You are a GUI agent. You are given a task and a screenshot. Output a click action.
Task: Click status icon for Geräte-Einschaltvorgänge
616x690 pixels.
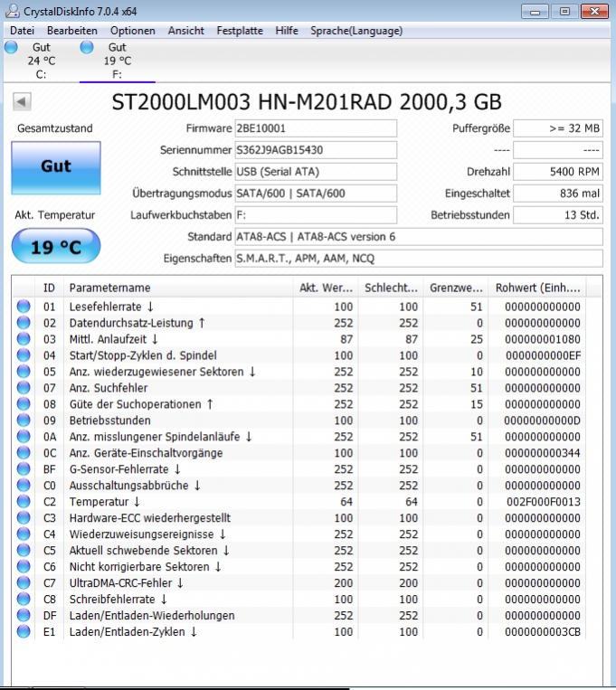click(24, 453)
